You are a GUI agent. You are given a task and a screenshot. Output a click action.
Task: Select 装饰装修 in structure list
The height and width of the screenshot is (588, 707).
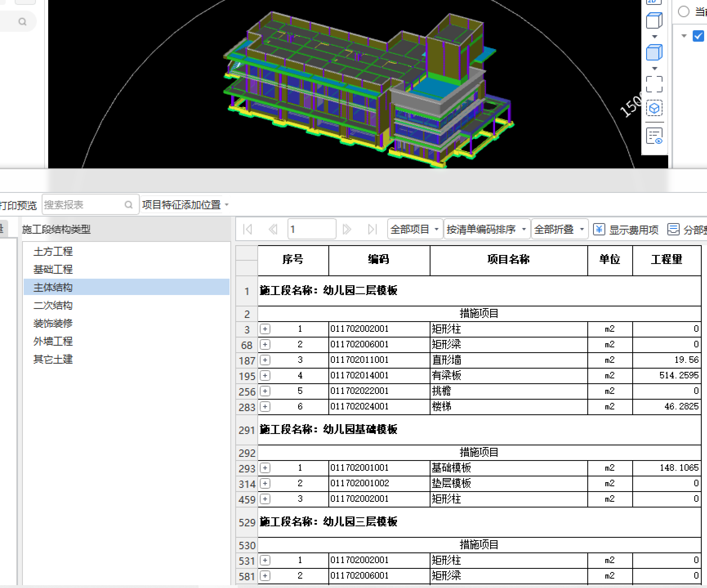coord(127,323)
